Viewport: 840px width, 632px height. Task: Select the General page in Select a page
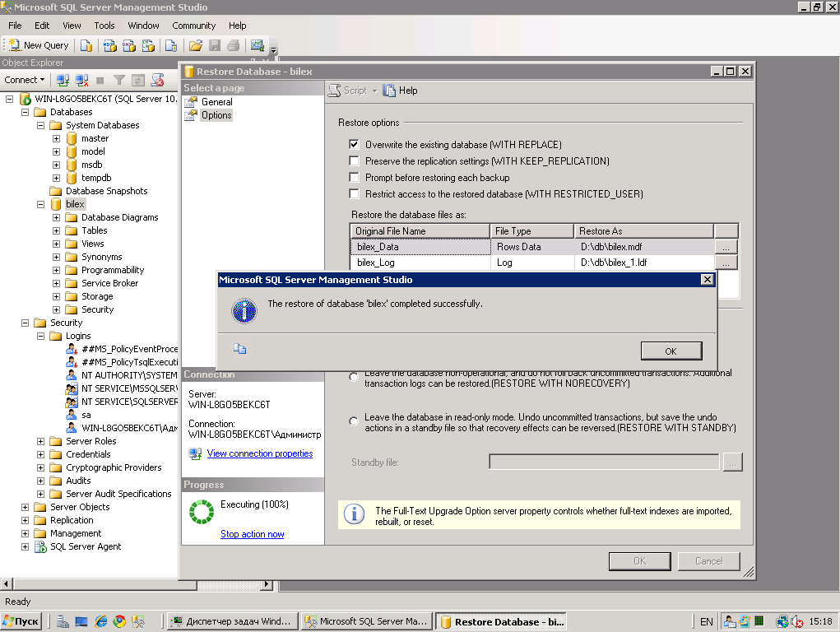217,102
